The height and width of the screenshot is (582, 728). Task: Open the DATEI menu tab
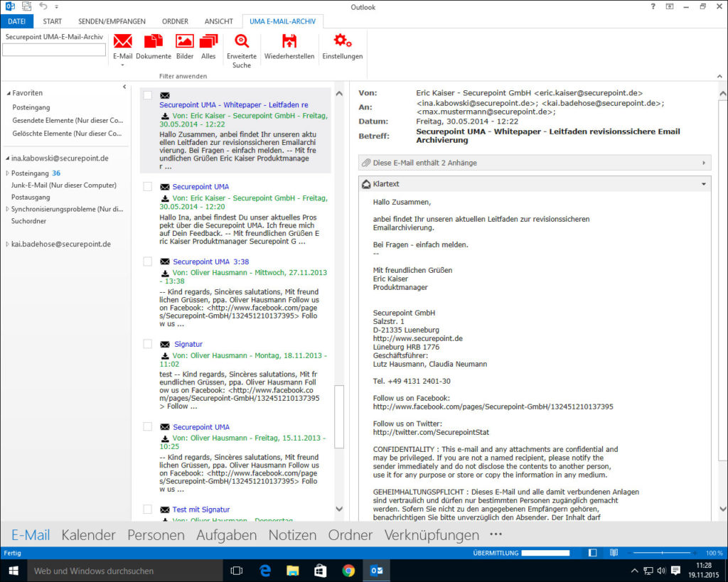click(16, 21)
